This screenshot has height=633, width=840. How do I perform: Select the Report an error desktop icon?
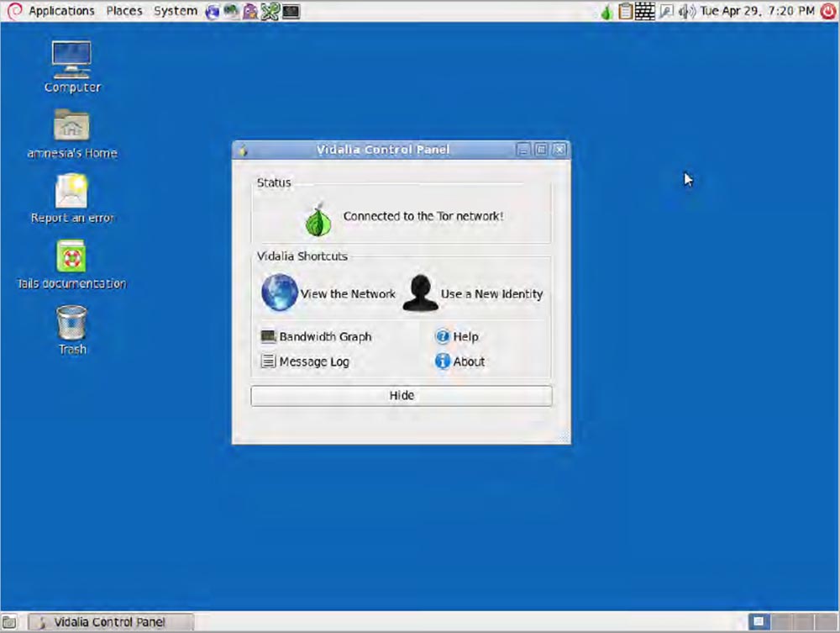pyautogui.click(x=71, y=198)
